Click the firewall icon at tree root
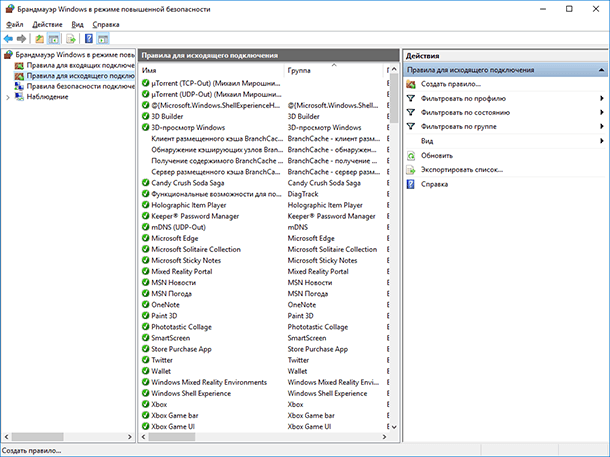 [x=9, y=55]
